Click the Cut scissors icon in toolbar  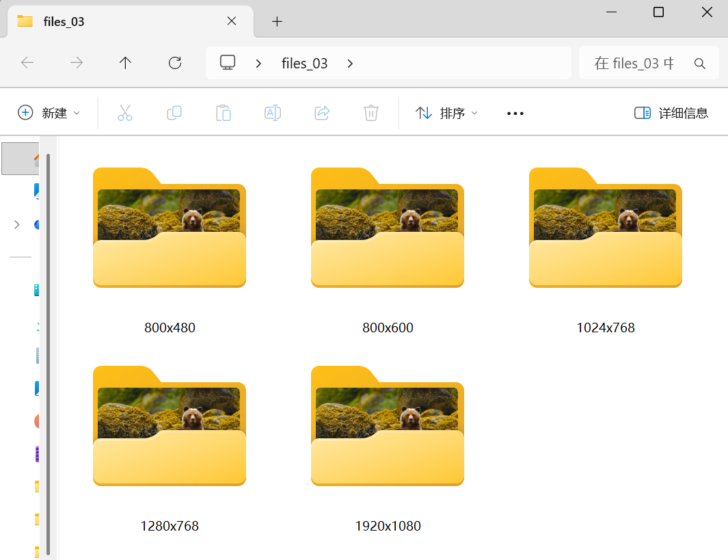pyautogui.click(x=124, y=113)
